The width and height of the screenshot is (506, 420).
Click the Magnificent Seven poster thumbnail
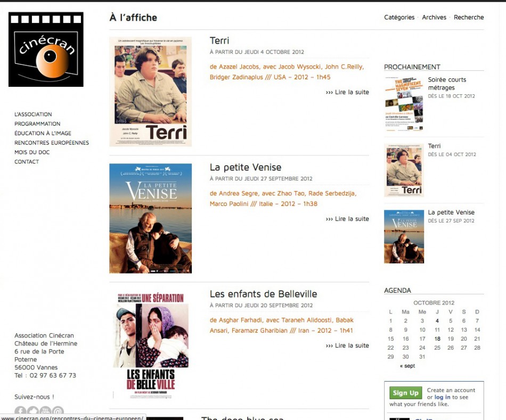coord(404,104)
